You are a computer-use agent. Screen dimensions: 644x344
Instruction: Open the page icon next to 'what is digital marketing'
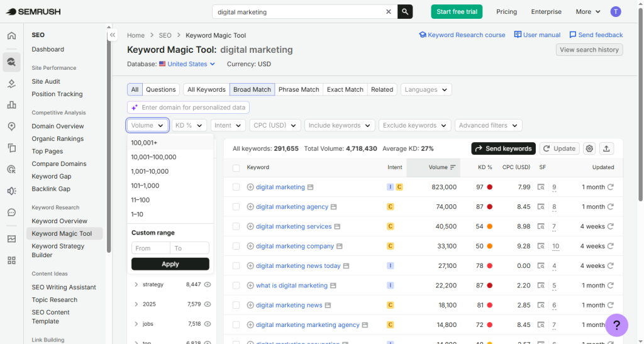click(x=333, y=286)
